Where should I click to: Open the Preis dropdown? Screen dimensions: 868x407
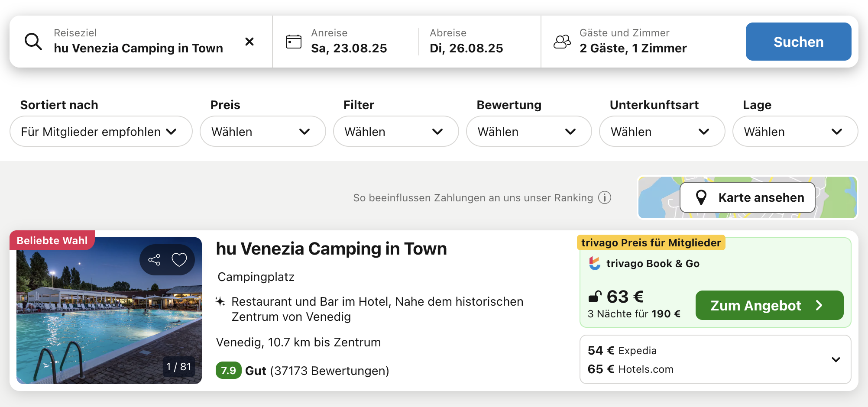tap(262, 131)
